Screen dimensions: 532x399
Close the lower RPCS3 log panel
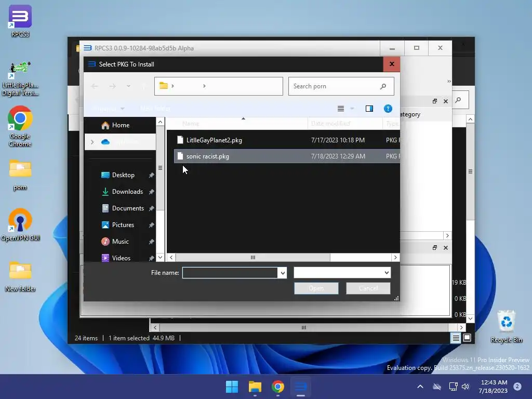445,248
